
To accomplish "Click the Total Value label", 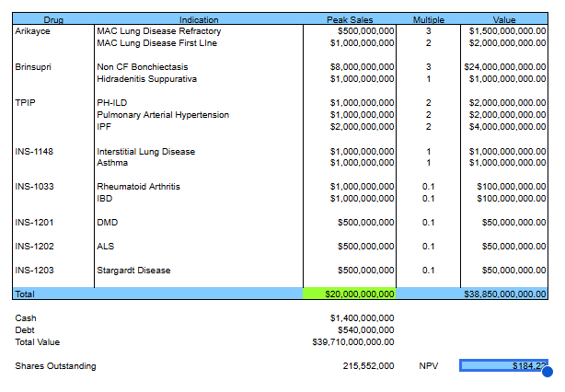I will click(38, 342).
